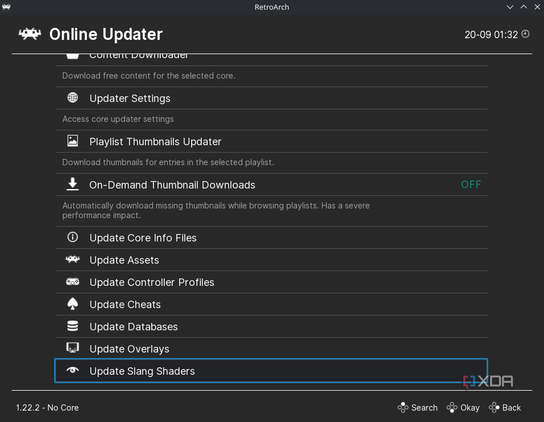The image size is (544, 422).
Task: Click the Search button in the footer
Action: click(x=417, y=407)
